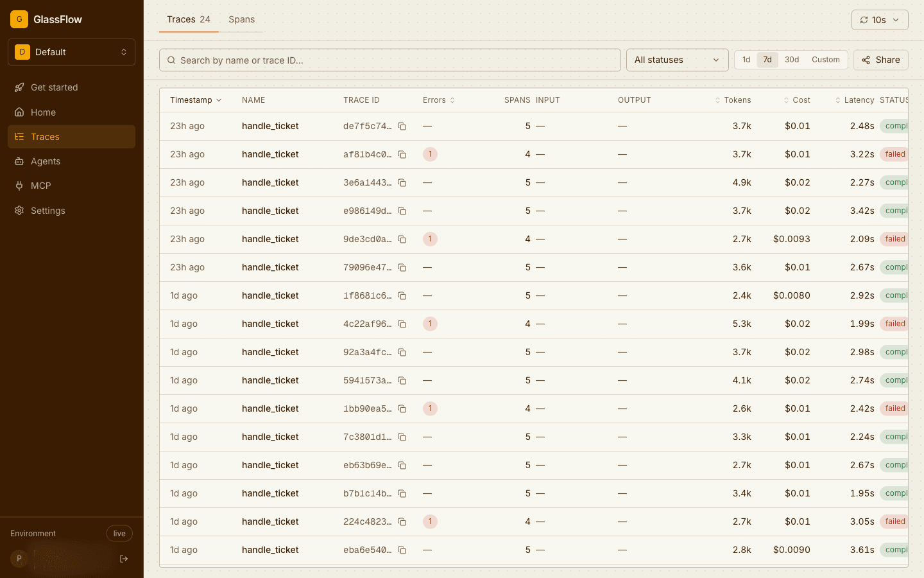Copy trace ID e986149d
Image resolution: width=924 pixels, height=578 pixels.
[x=402, y=211]
